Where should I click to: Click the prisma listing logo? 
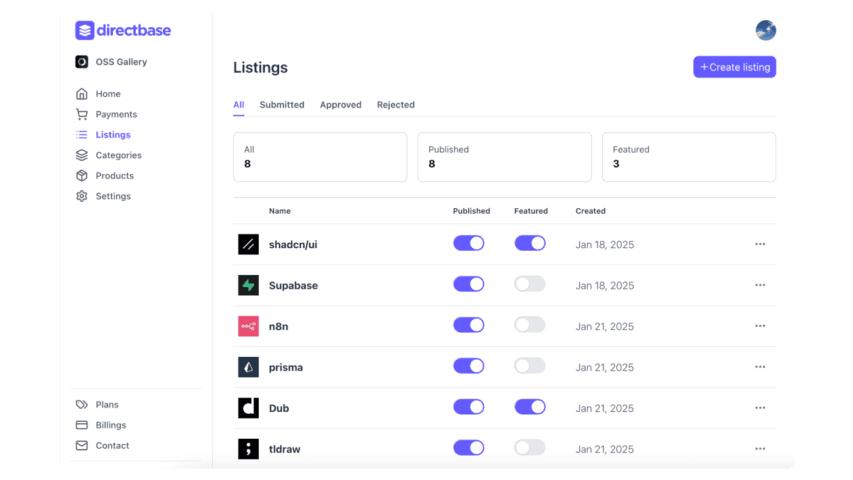(248, 367)
